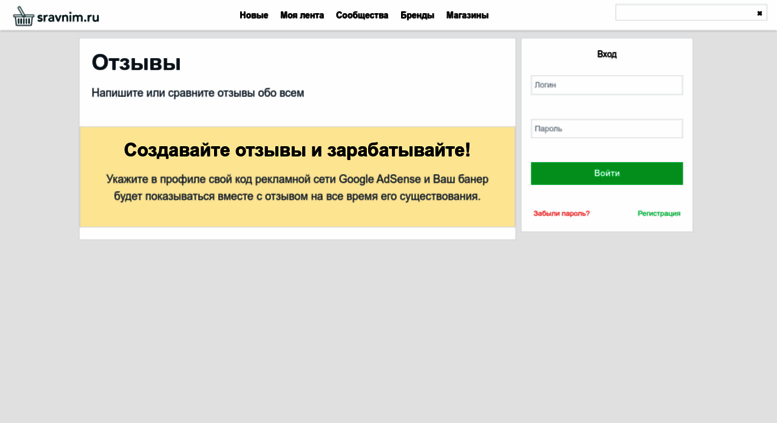Image resolution: width=777 pixels, height=423 pixels.
Task: Open the Магазины page
Action: coord(467,15)
